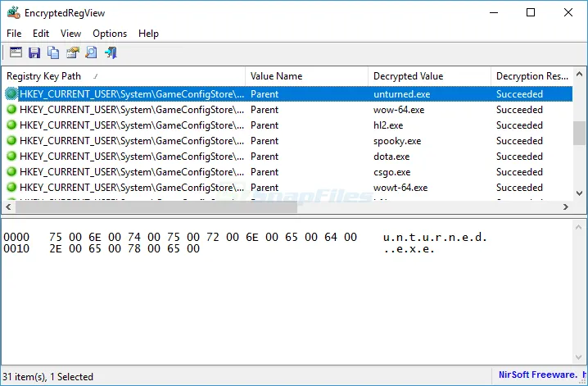Open the Properties toolbar icon
The height and width of the screenshot is (386, 588).
click(x=72, y=52)
